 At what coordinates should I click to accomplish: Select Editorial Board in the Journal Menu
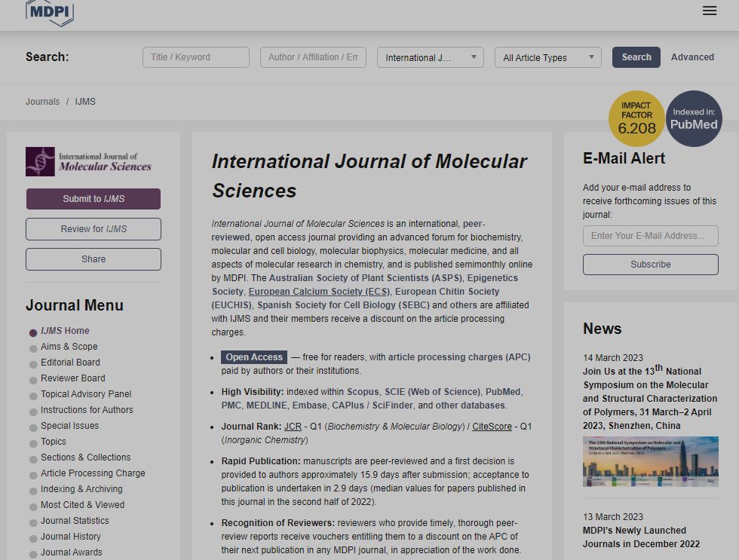(70, 363)
